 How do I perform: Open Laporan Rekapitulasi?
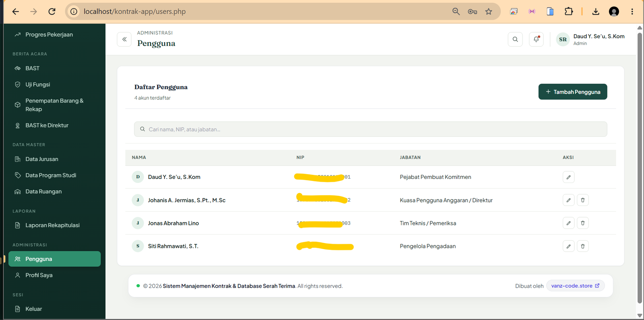pos(54,225)
